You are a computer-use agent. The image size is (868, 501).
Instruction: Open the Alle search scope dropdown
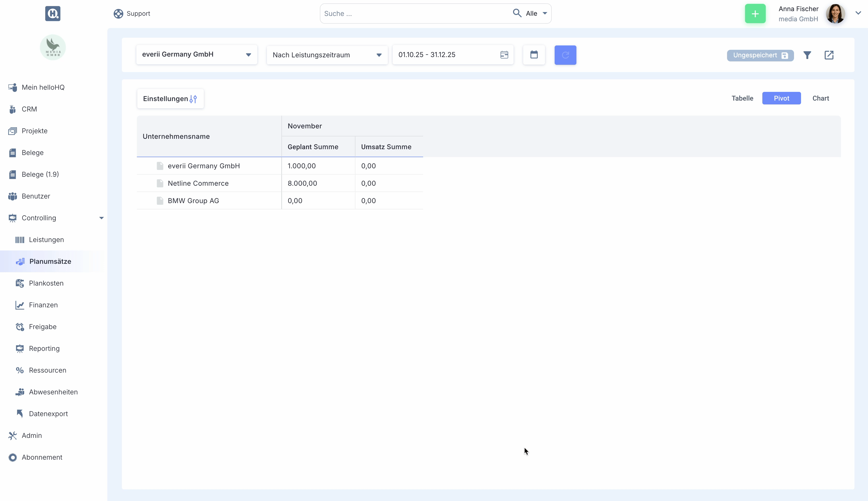pos(536,14)
